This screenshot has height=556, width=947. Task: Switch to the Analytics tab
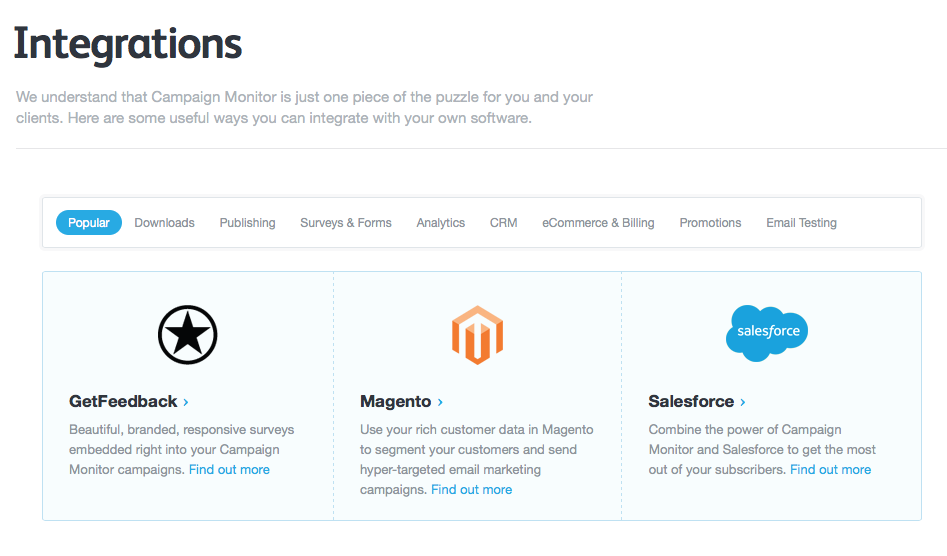(x=441, y=223)
